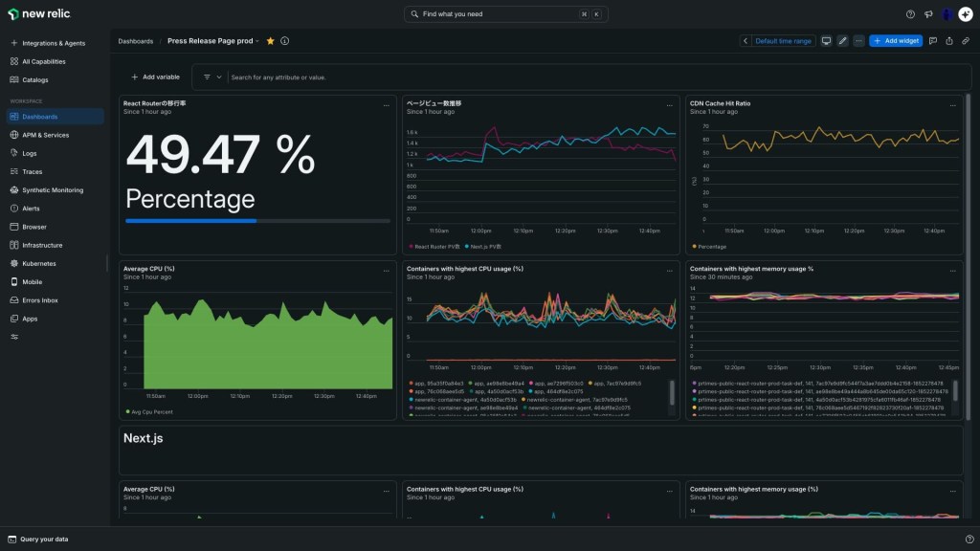The image size is (980, 551).
Task: Click the New Relic logo
Action: coord(38,13)
